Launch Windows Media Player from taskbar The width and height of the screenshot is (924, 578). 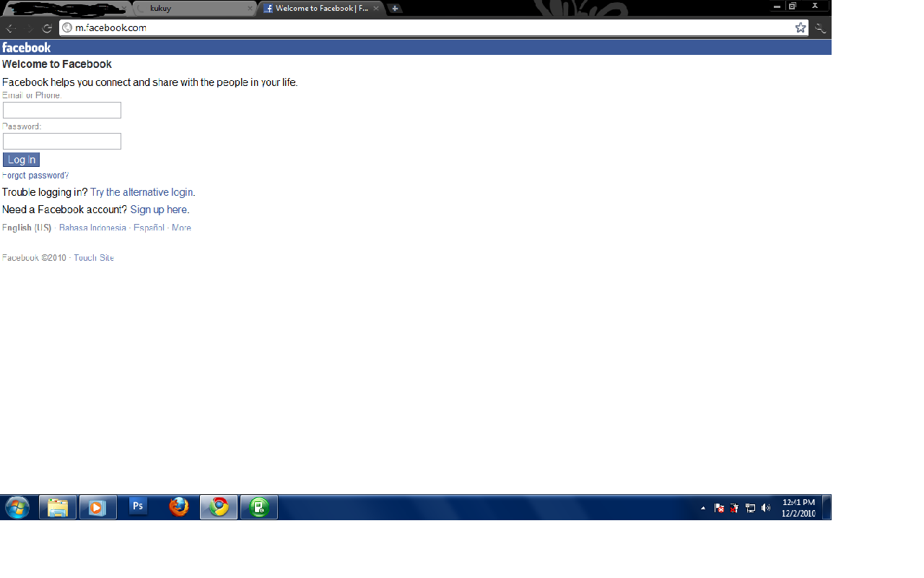coord(97,507)
